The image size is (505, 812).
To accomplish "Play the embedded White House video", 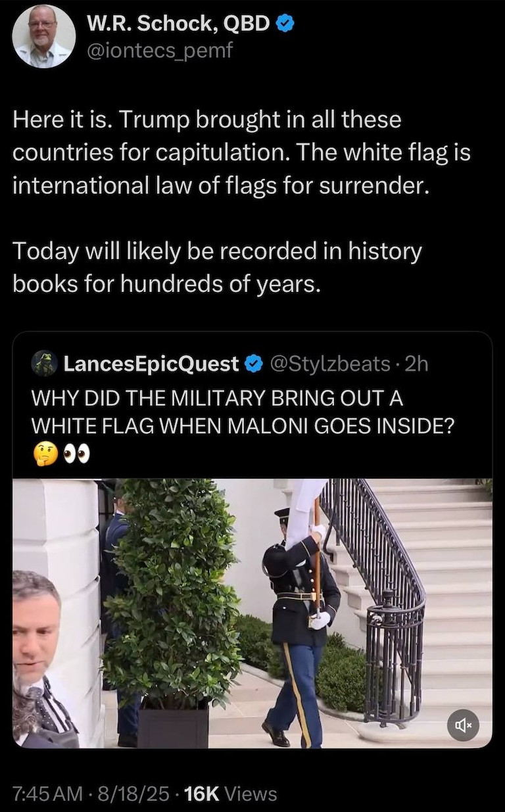I will pos(252,613).
